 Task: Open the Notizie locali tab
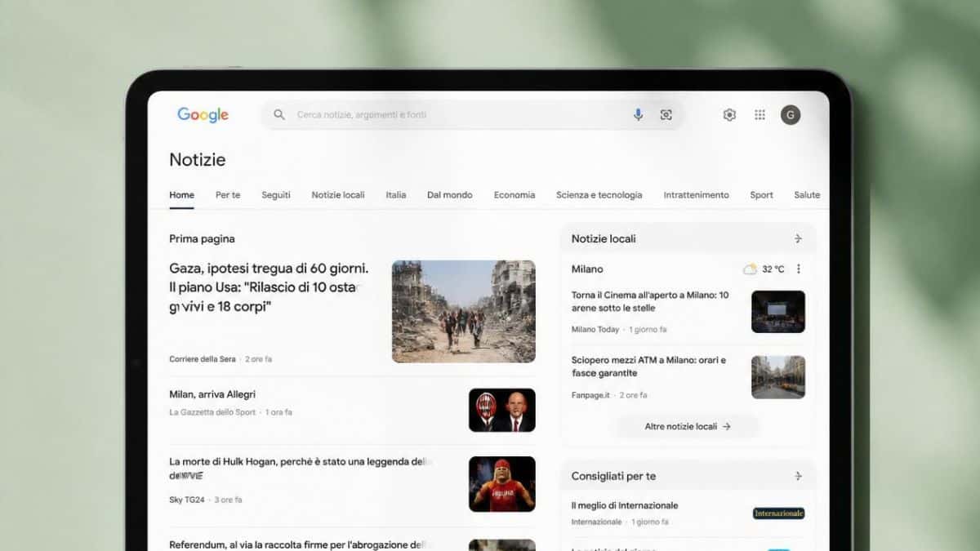[338, 195]
